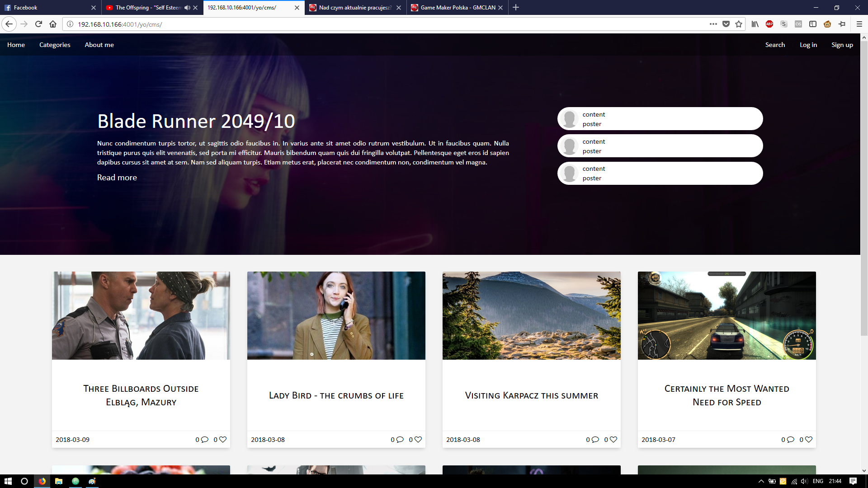Save page to Pocket
The image size is (868, 488).
point(726,24)
